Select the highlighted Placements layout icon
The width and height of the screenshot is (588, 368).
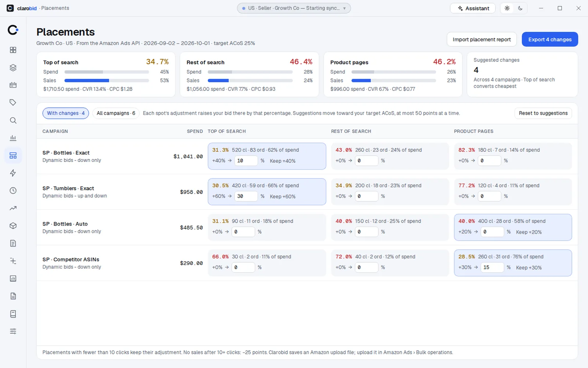click(x=13, y=156)
